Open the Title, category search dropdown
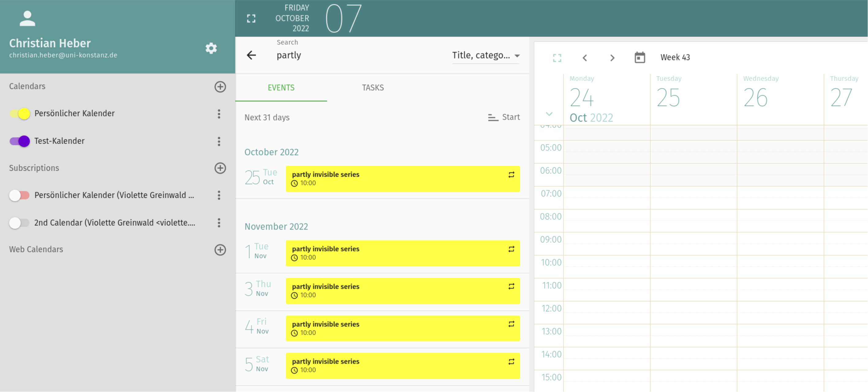The image size is (868, 392). (485, 55)
